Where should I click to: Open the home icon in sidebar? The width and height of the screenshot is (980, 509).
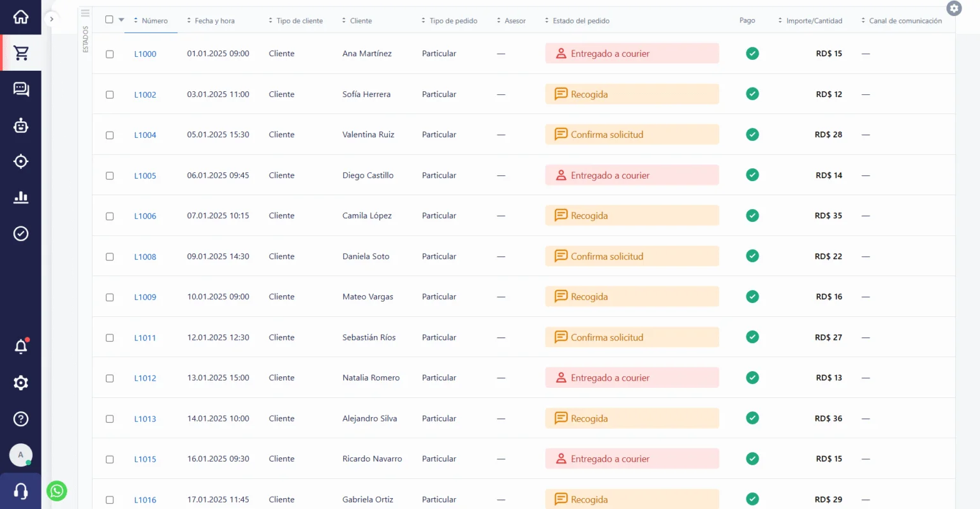point(20,17)
